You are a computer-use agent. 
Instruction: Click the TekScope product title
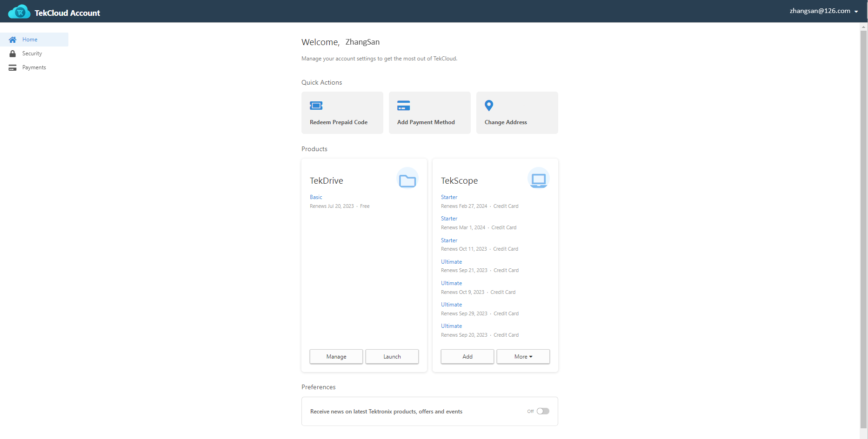(459, 180)
